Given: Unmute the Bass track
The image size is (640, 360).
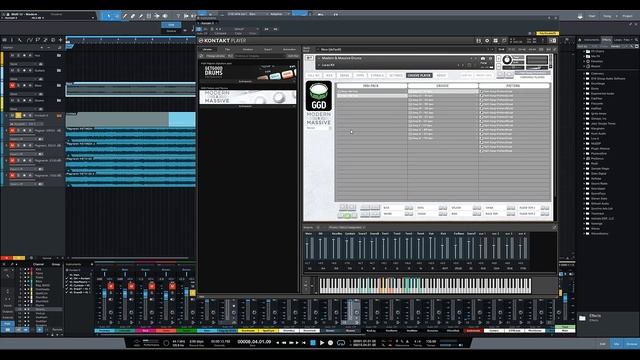Looking at the screenshot, I should tap(12, 85).
